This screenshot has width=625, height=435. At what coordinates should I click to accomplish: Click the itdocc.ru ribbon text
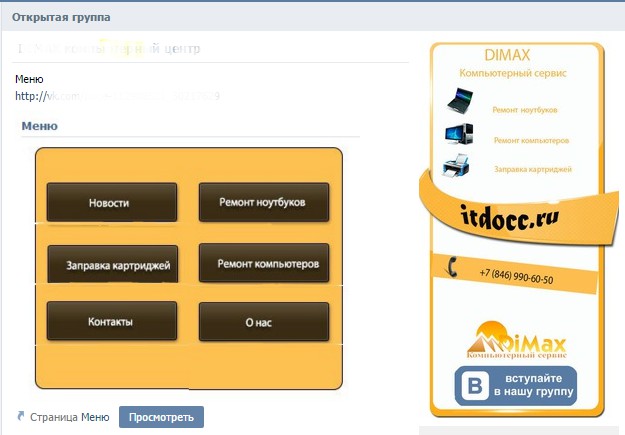510,218
